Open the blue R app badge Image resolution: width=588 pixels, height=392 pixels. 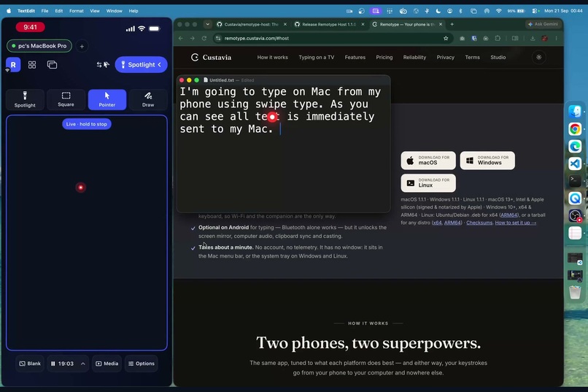click(x=13, y=65)
